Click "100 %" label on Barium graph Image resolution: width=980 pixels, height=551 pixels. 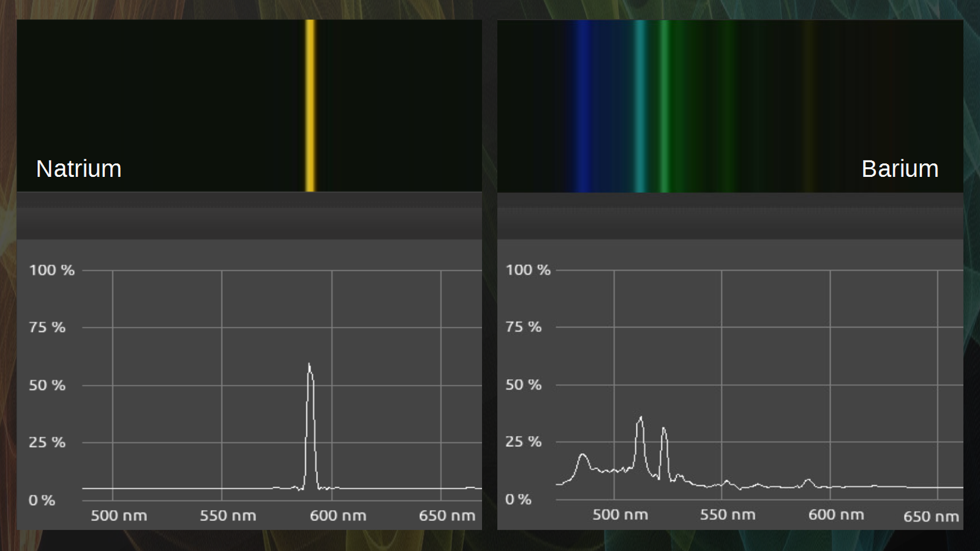click(528, 270)
